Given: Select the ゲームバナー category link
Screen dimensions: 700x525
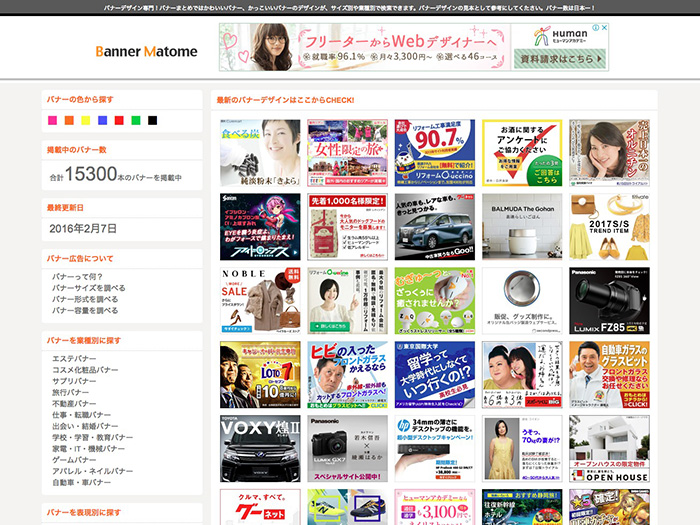Looking at the screenshot, I should pos(75,459).
